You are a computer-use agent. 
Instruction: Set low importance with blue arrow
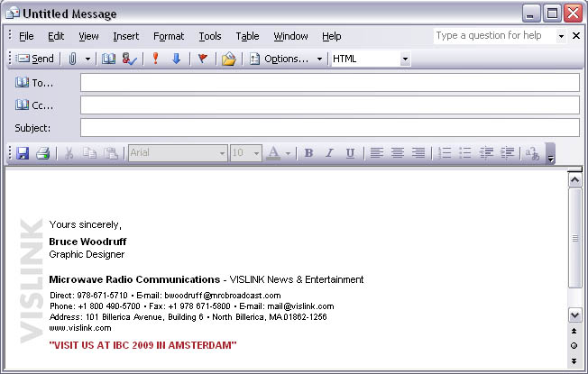(176, 59)
